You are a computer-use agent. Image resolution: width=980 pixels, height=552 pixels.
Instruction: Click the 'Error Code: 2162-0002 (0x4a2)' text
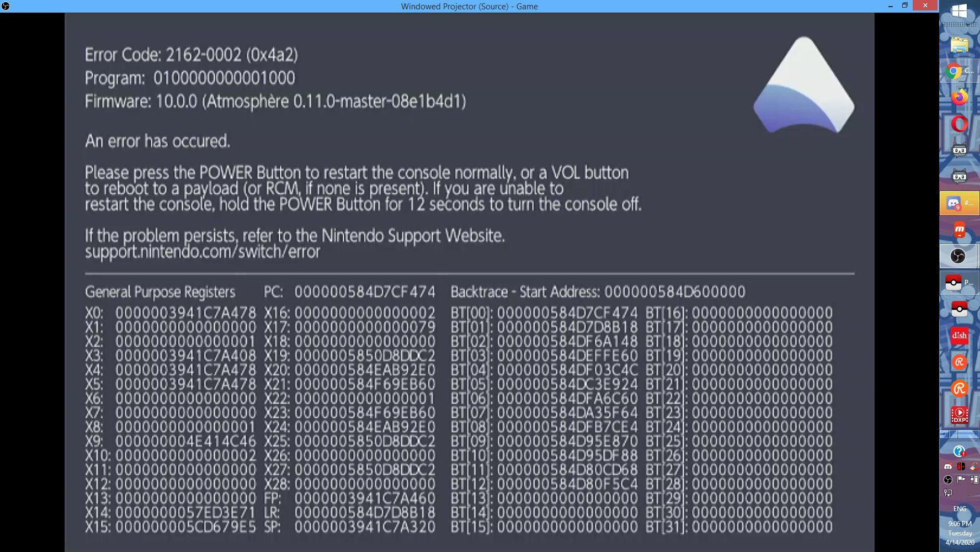[191, 55]
